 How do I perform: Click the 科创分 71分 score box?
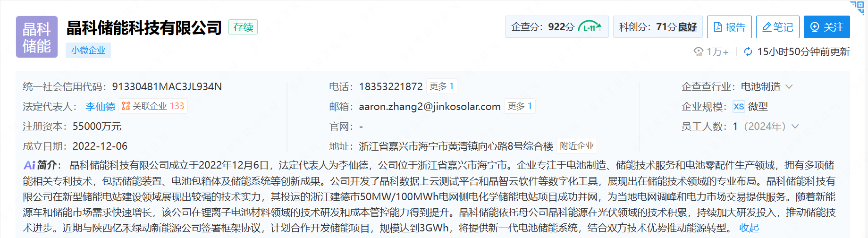pos(658,27)
